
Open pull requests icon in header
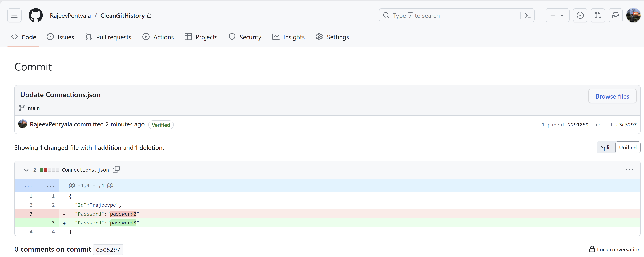pyautogui.click(x=598, y=15)
